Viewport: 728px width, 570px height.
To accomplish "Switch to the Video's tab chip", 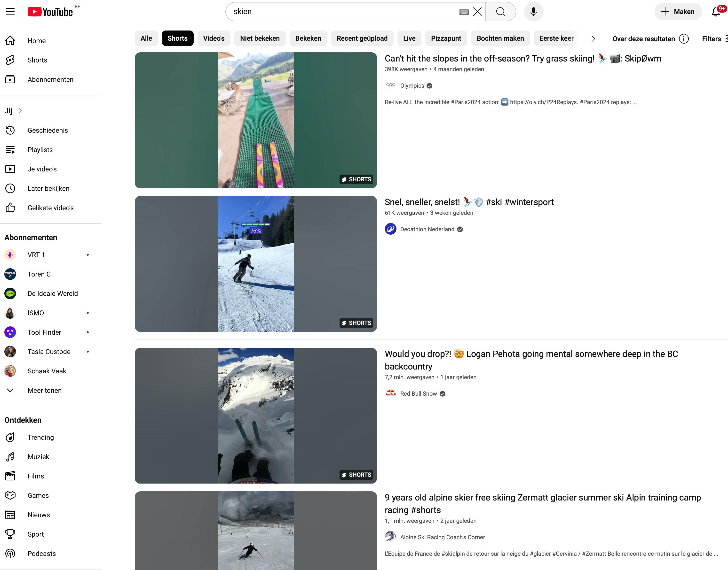I will pos(214,38).
